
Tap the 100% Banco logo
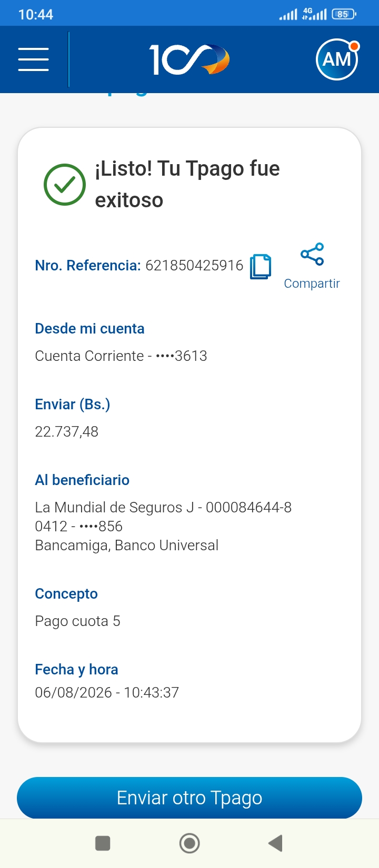[x=189, y=59]
